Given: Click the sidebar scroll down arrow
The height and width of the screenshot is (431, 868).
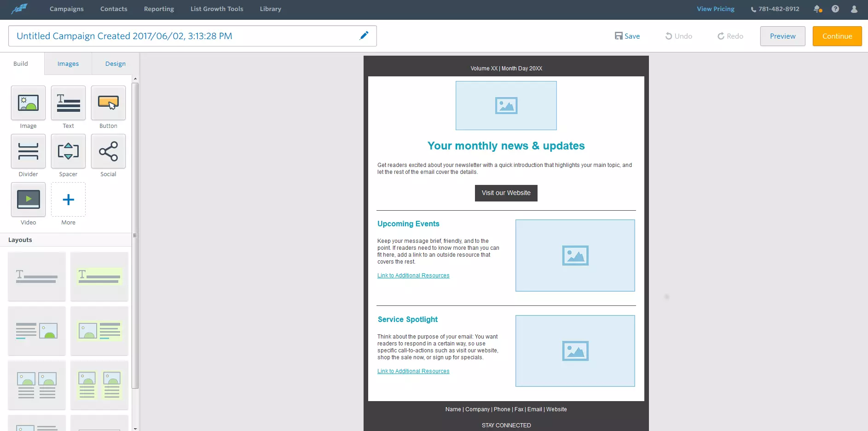Looking at the screenshot, I should click(x=135, y=428).
